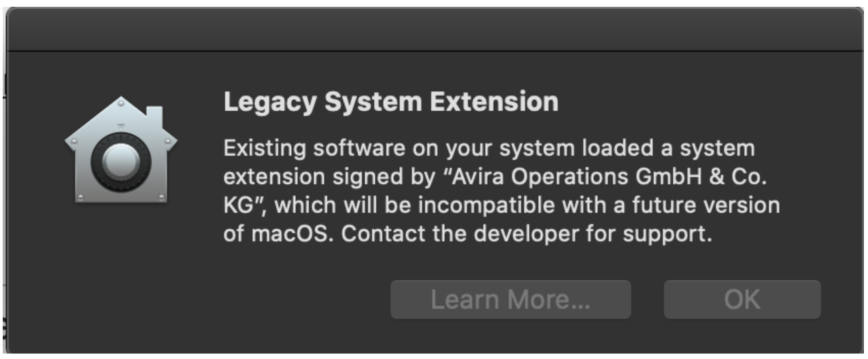Dismiss the alert with OK

742,300
